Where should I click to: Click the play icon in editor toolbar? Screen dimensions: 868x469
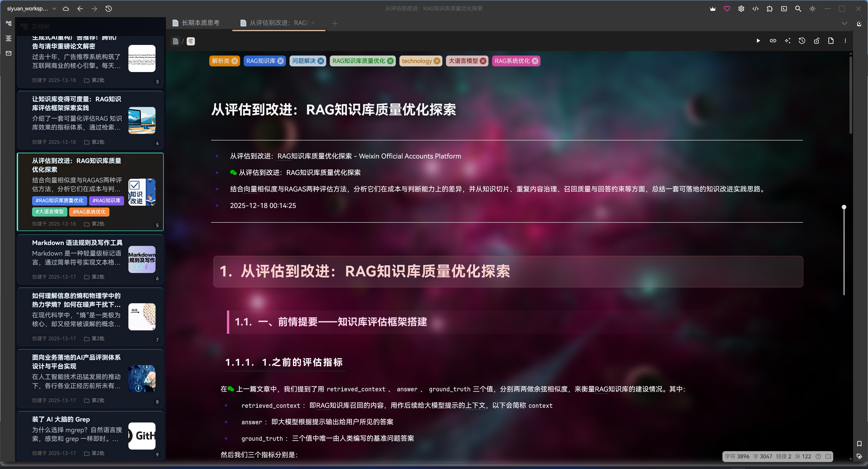point(758,41)
